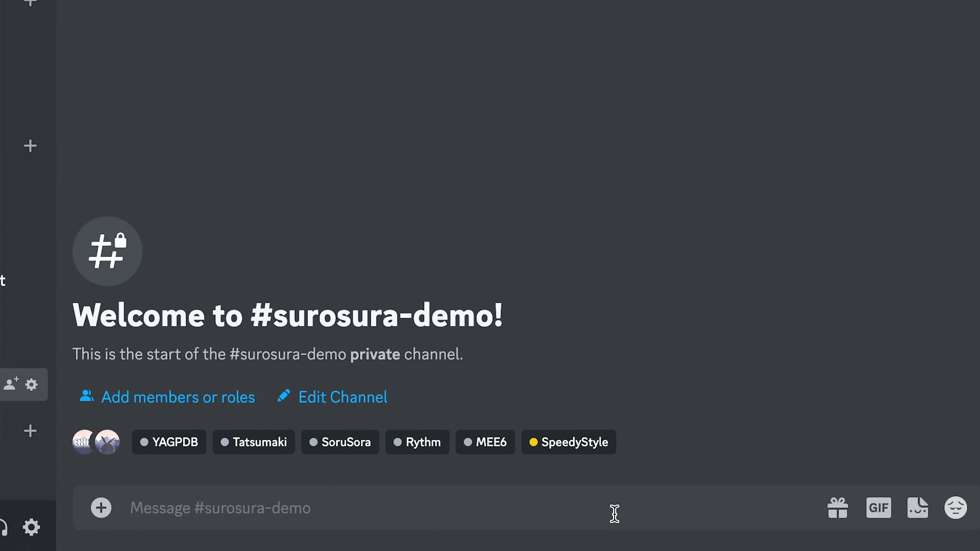Focus the Message #surosura-demo input field
The height and width of the screenshot is (551, 980).
click(381, 508)
